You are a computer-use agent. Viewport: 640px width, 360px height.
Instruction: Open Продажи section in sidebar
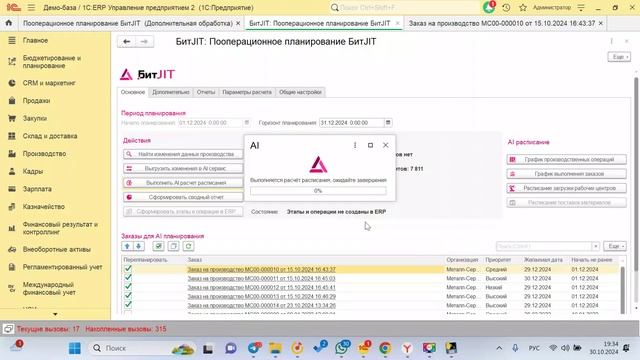pyautogui.click(x=36, y=100)
